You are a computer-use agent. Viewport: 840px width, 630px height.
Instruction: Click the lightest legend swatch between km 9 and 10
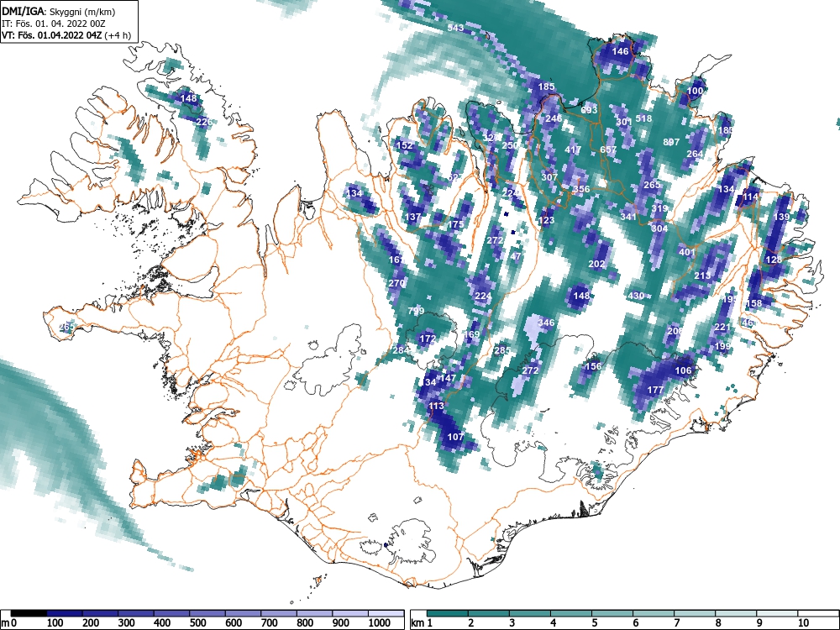779,613
